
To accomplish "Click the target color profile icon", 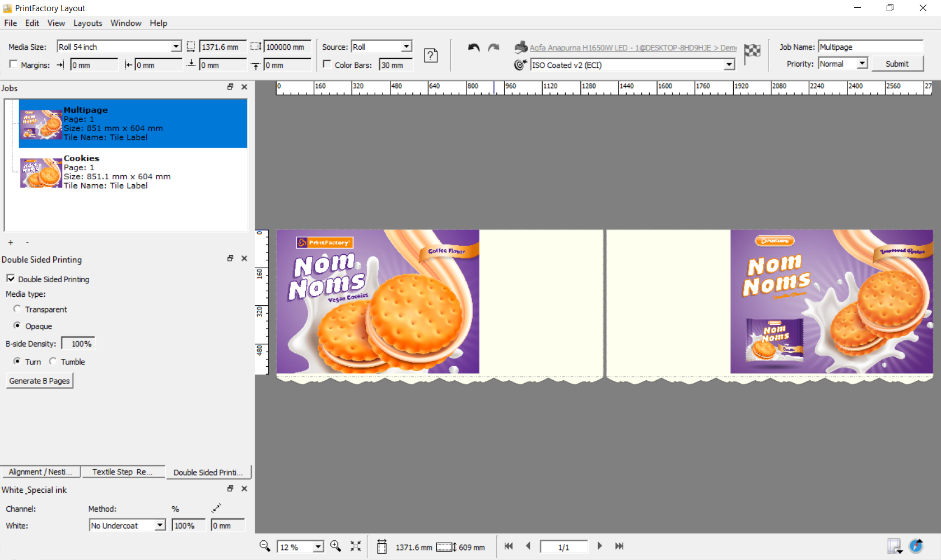I will tap(521, 65).
